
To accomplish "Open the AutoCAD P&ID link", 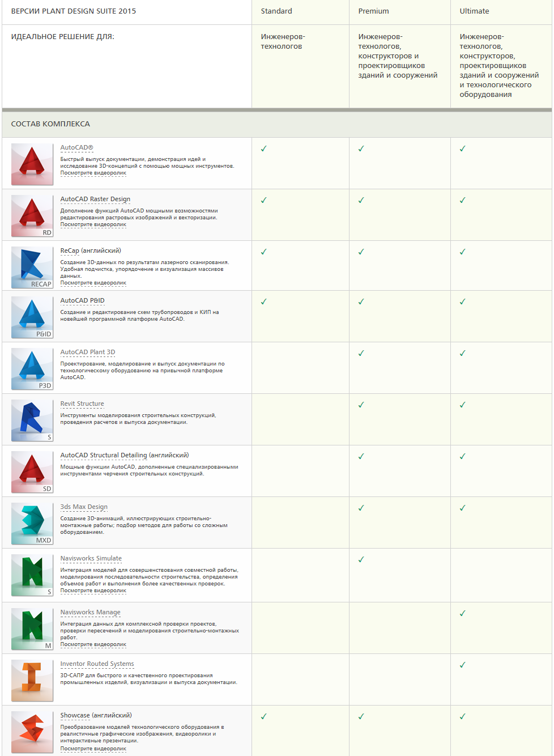I will point(83,300).
